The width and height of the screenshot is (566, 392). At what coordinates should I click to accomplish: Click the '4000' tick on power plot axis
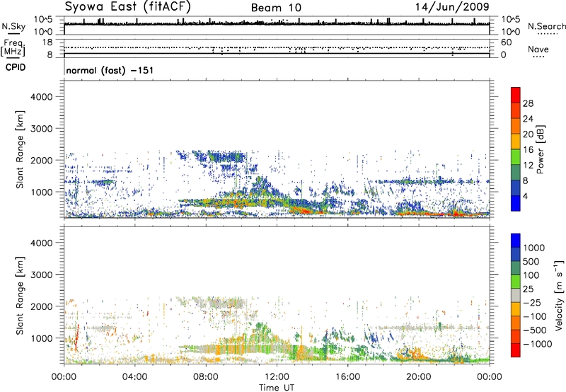42,97
